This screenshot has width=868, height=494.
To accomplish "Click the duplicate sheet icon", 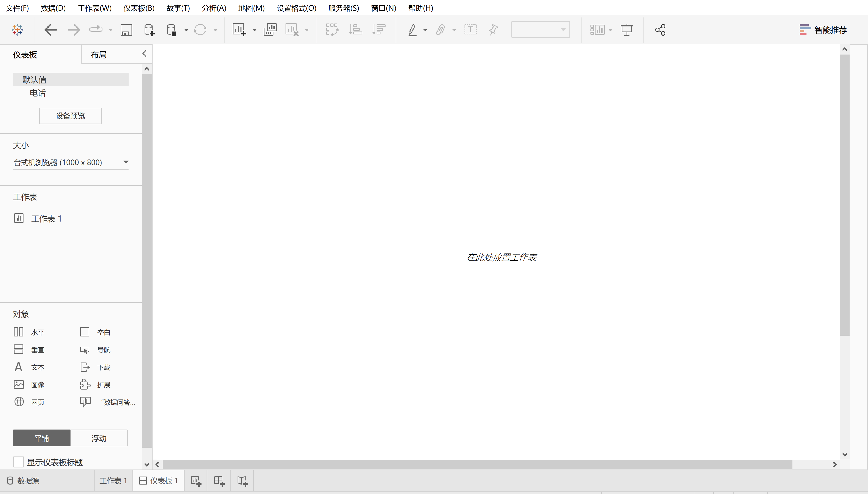I will pos(270,30).
